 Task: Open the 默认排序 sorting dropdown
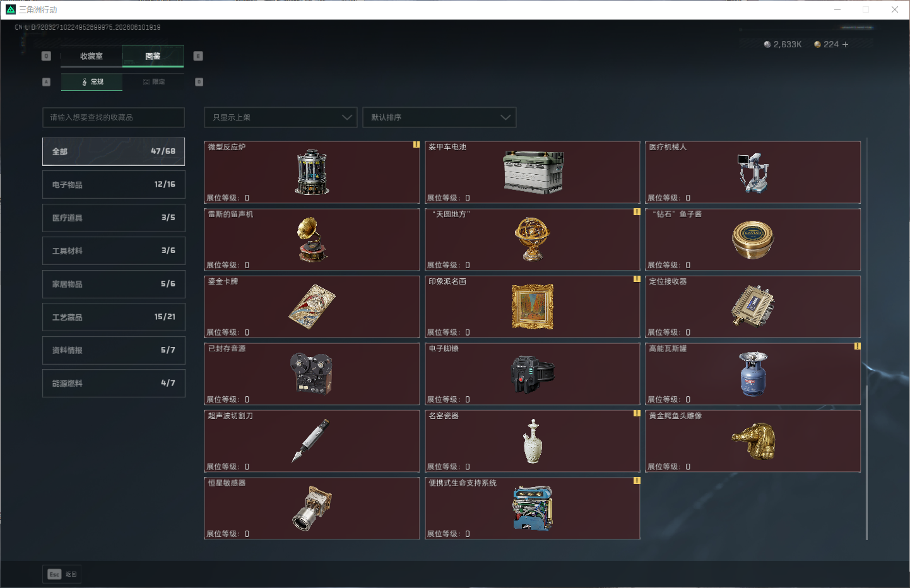[439, 117]
